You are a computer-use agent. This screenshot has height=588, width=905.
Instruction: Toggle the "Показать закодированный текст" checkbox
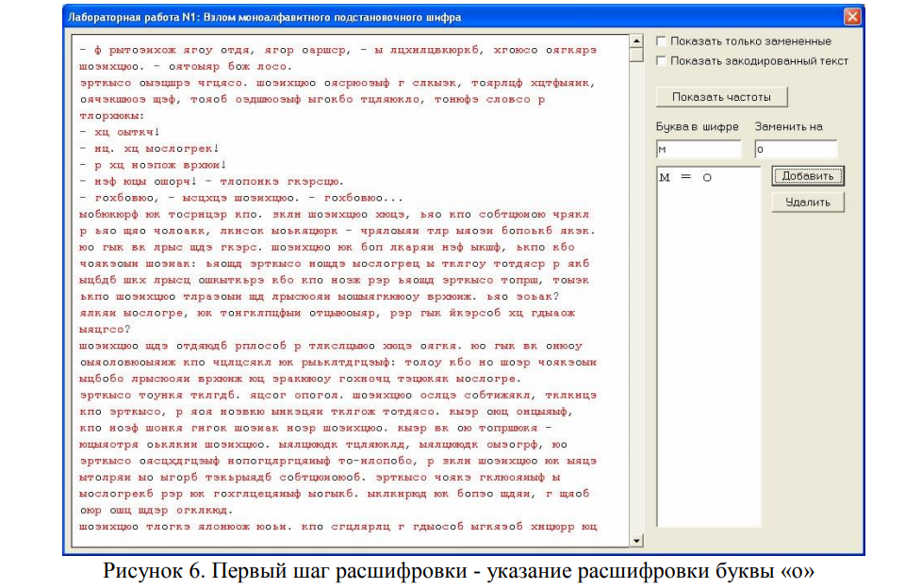tap(662, 61)
